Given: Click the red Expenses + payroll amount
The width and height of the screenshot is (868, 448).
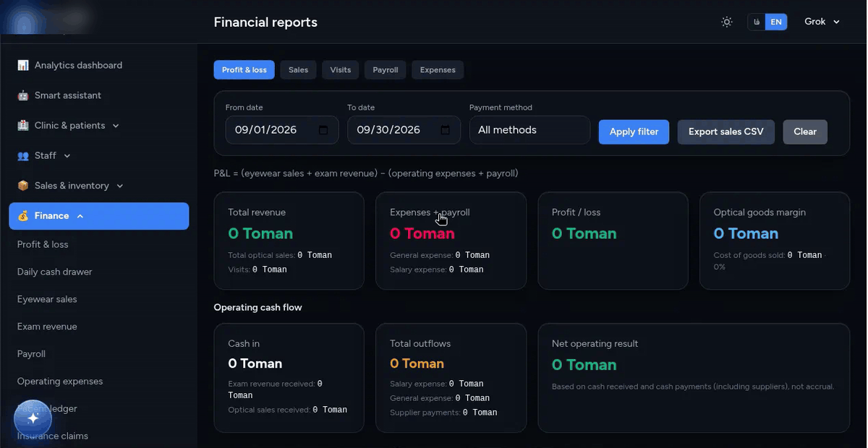Looking at the screenshot, I should pos(422,233).
